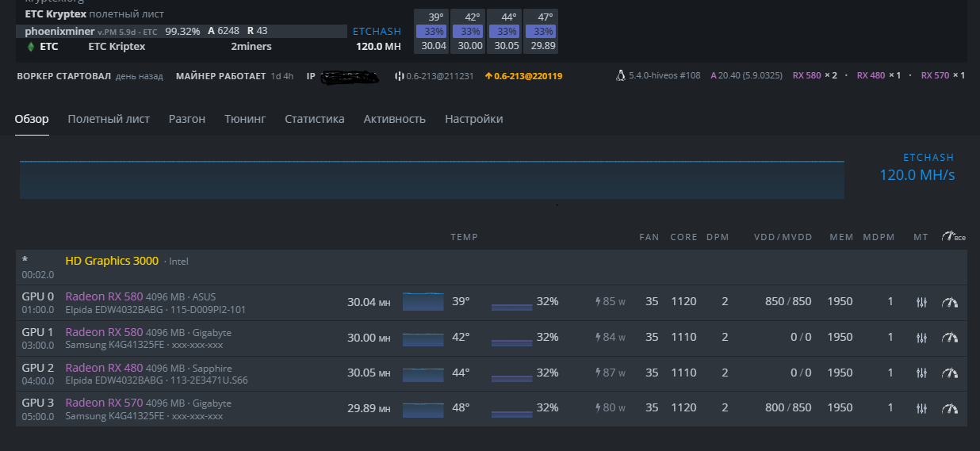This screenshot has height=451, width=980.
Task: Open tuning sliders icon for GPU 1 row
Action: coord(921,338)
